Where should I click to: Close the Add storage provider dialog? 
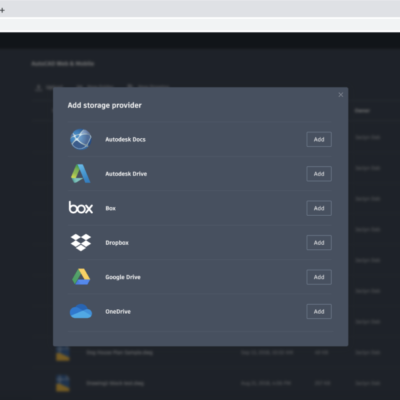[341, 95]
